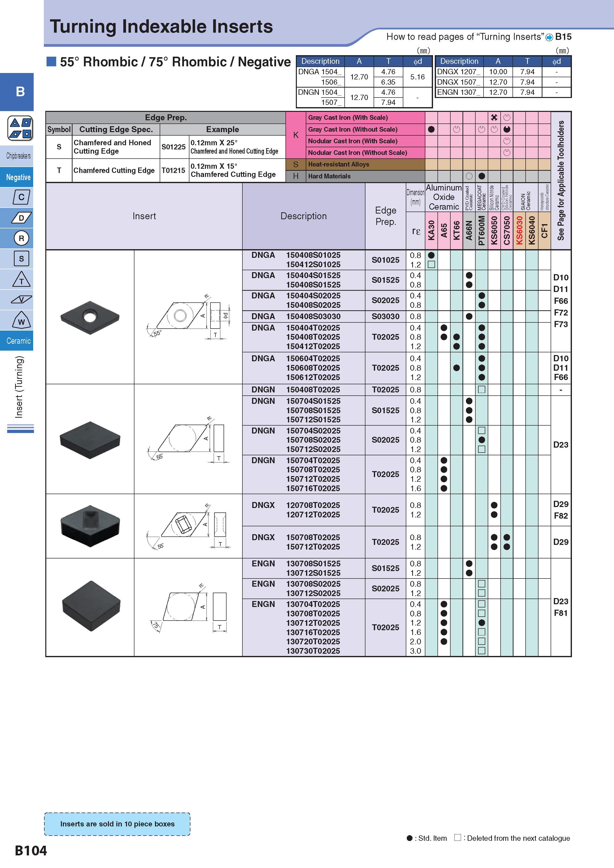Click the D23 reference beside DNGN rows

coord(561,445)
